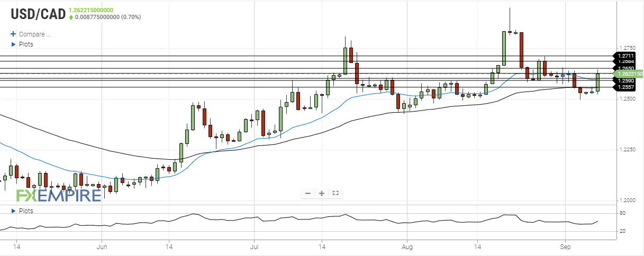
Task: Click the 1.2500 axis value
Action: [x=628, y=99]
